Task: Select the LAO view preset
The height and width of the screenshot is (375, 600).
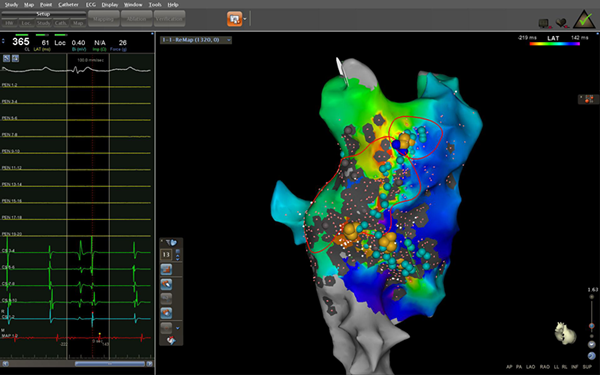Action: pos(530,367)
